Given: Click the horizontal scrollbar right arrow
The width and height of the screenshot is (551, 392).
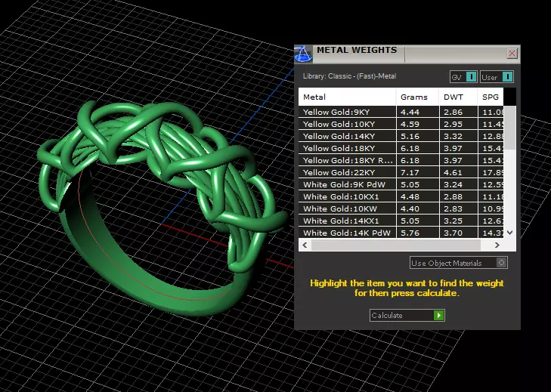Looking at the screenshot, I should (497, 245).
